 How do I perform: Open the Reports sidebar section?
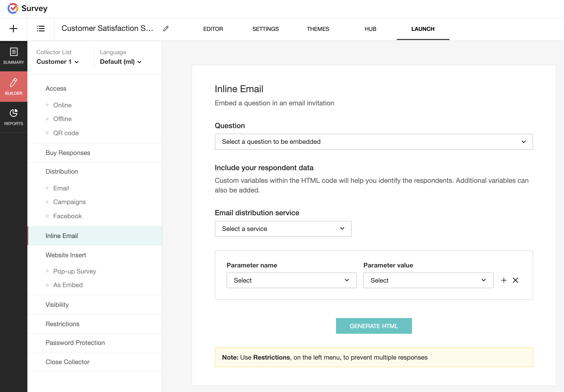(x=13, y=117)
